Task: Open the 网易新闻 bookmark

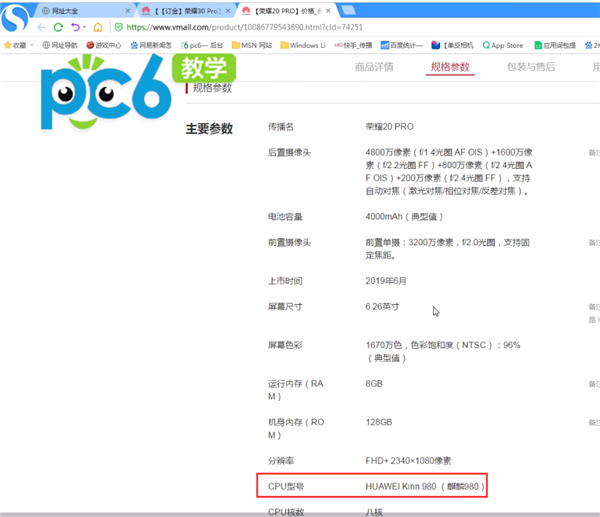Action: (151, 45)
